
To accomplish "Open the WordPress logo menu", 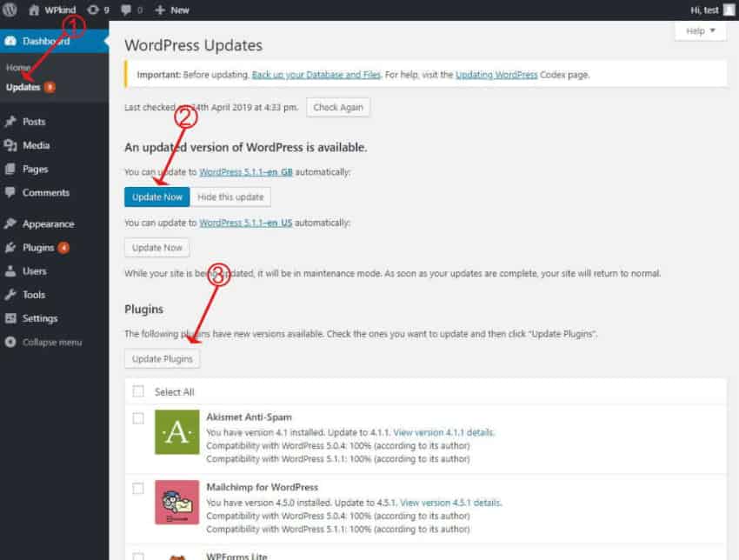I will pos(10,10).
